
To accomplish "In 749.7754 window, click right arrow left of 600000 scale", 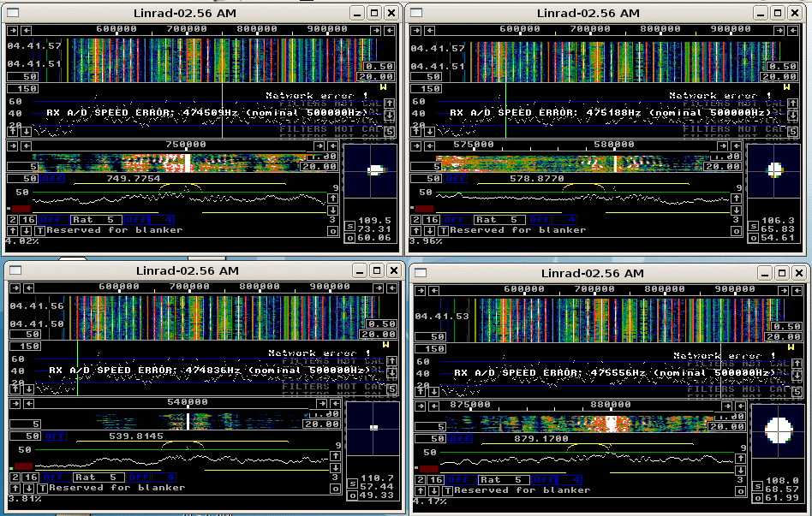I will point(13,31).
